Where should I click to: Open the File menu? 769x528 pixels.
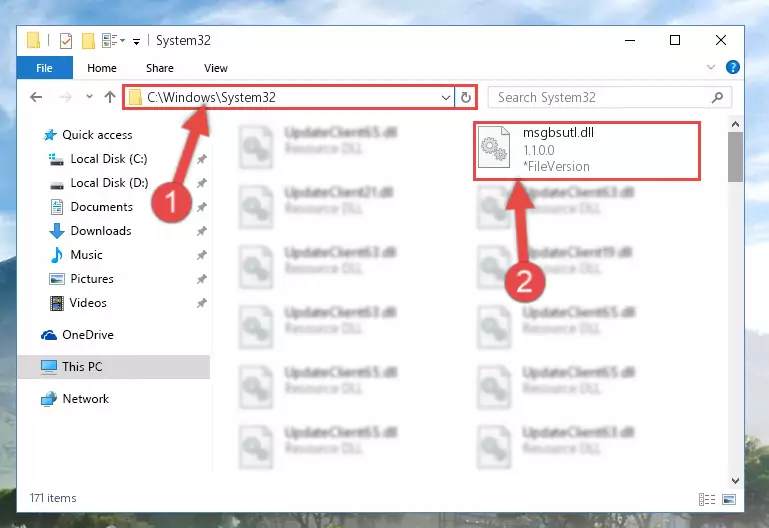click(x=45, y=68)
